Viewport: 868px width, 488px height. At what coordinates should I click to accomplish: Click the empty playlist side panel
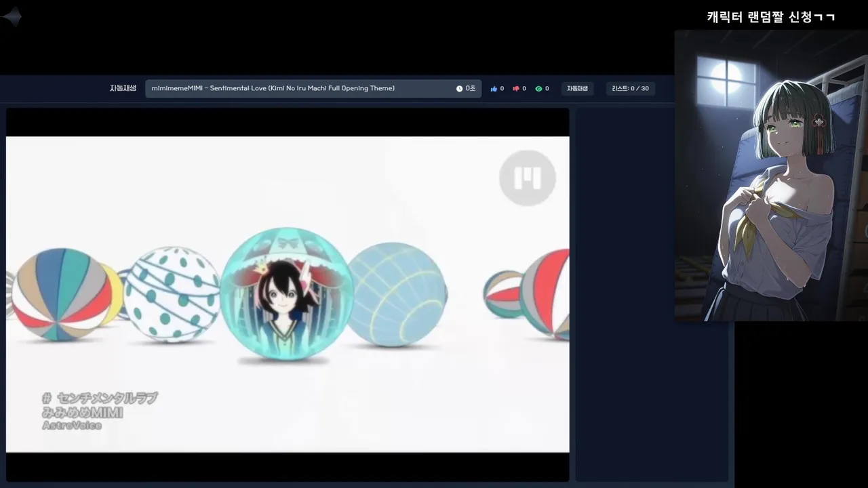point(652,295)
